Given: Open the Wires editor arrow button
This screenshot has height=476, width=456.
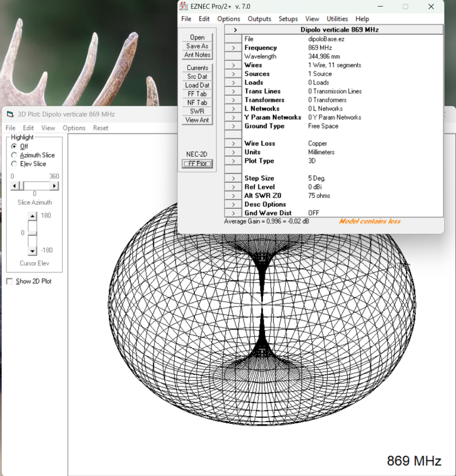Looking at the screenshot, I should (x=233, y=65).
